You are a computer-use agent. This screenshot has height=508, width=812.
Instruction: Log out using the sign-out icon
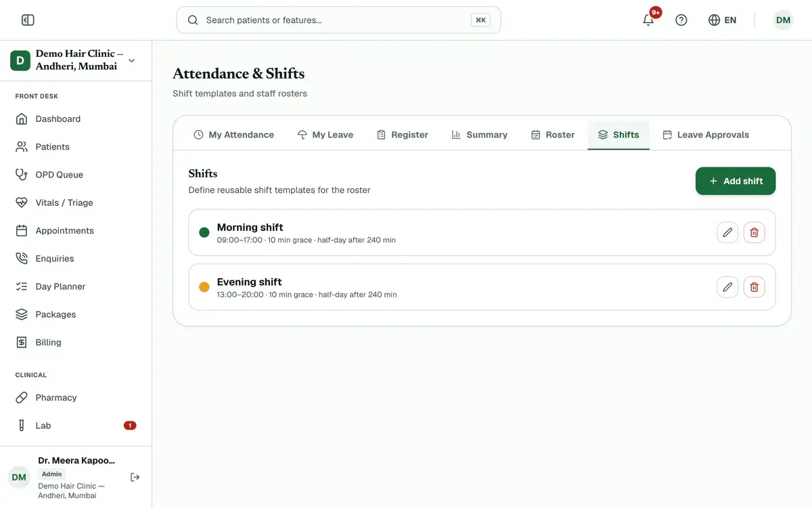[135, 477]
